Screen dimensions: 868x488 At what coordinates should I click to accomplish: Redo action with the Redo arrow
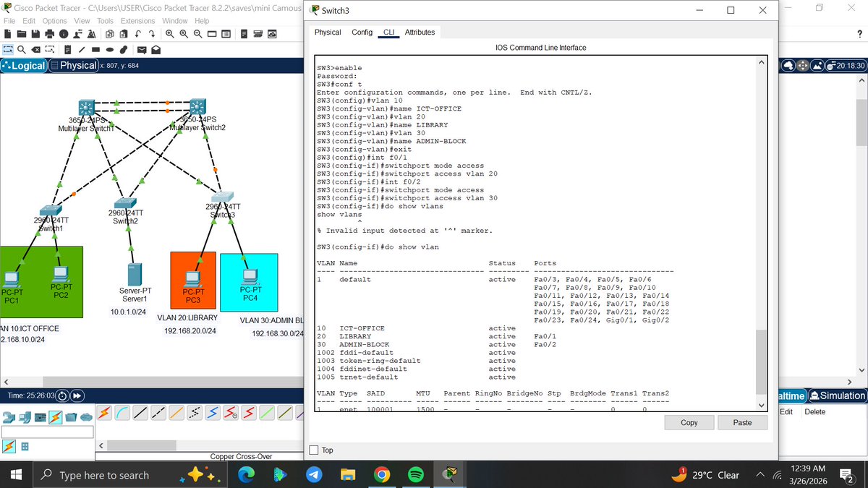coord(152,34)
